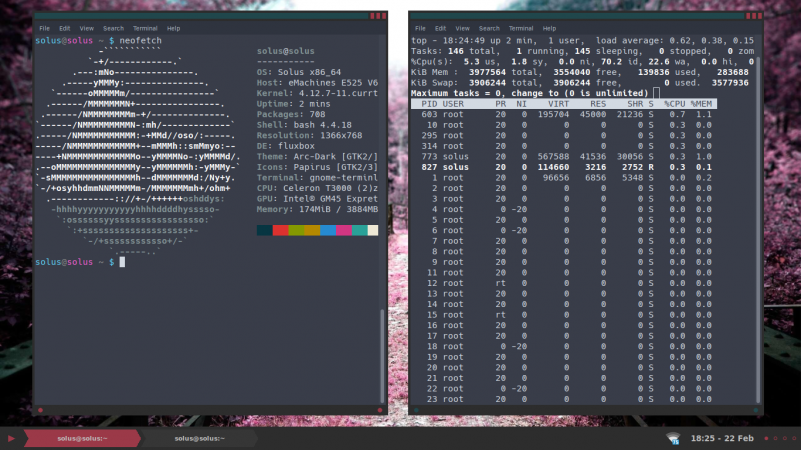The image size is (801, 450).
Task: Select the highlighted solus@solus taskbar entry
Action: [82, 438]
